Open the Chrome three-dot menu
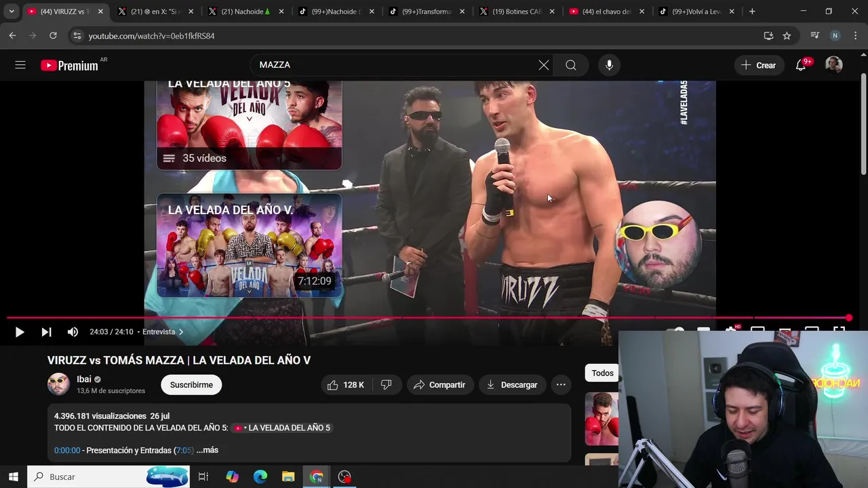868x488 pixels. coord(854,36)
